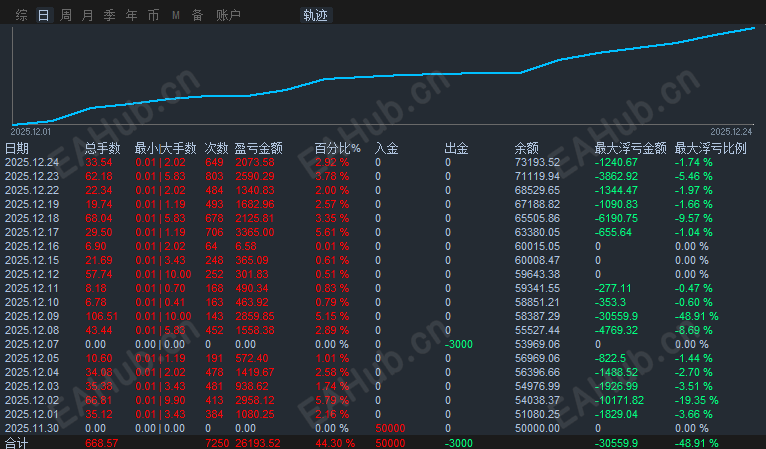
Task: Click the 50000 deposit on 2025.11.30
Action: [x=390, y=428]
